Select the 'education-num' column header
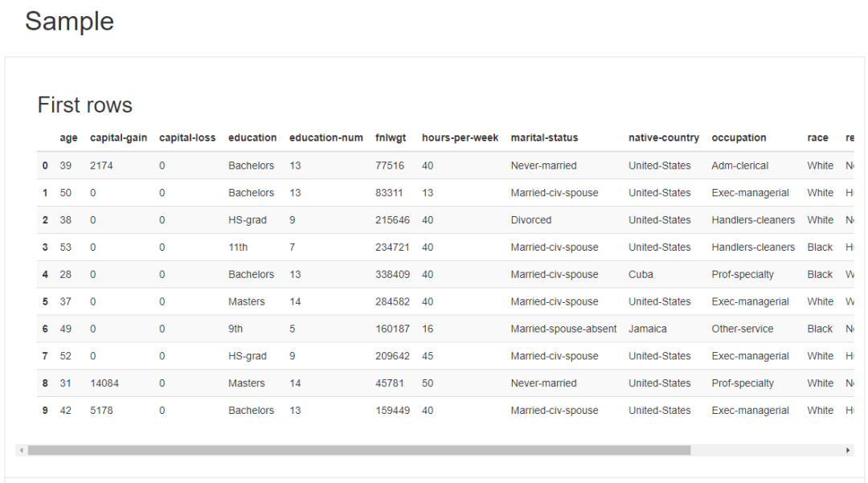Screen dimensions: 868x483 point(325,138)
